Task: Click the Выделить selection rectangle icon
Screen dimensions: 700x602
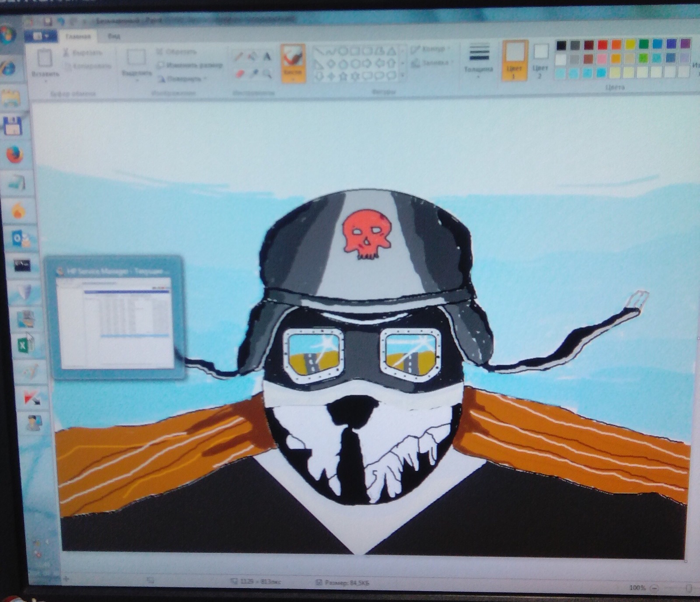Action: (x=136, y=57)
